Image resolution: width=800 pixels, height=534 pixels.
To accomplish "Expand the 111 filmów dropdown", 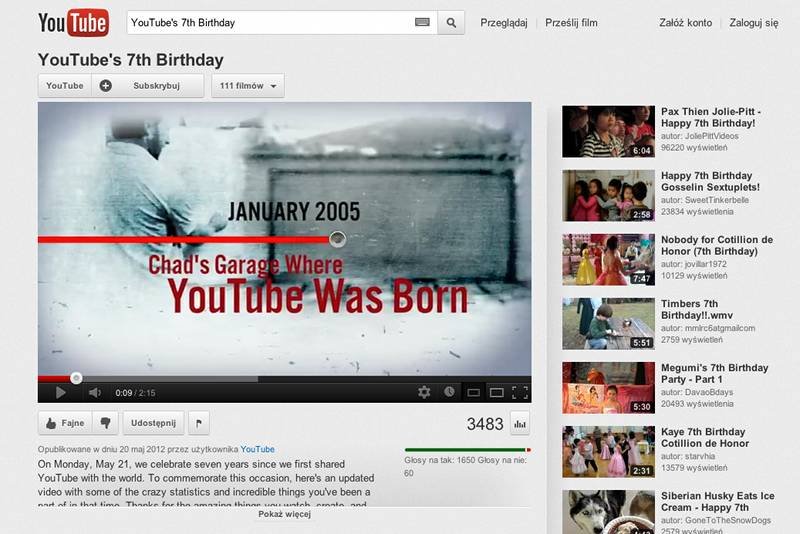I will coord(248,86).
